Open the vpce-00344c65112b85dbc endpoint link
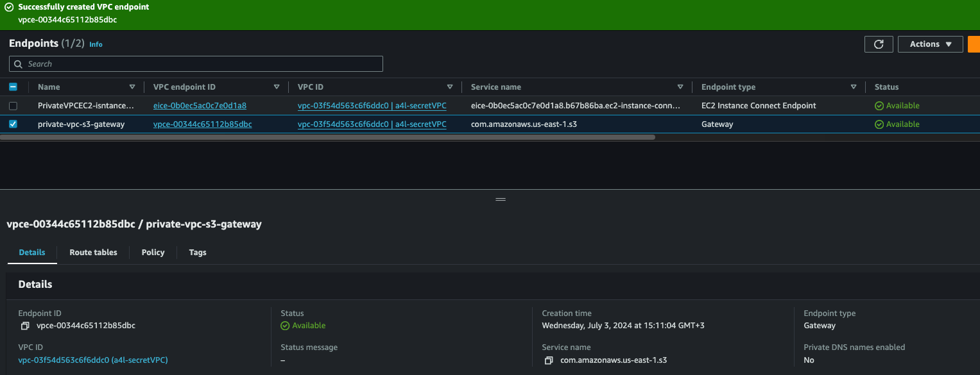This screenshot has height=375, width=980. coord(202,124)
